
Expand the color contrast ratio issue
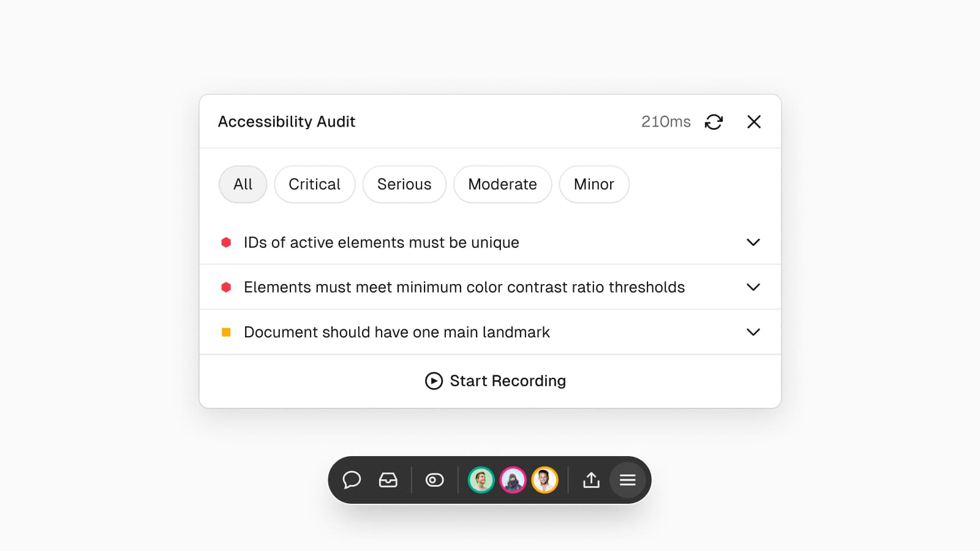[754, 287]
